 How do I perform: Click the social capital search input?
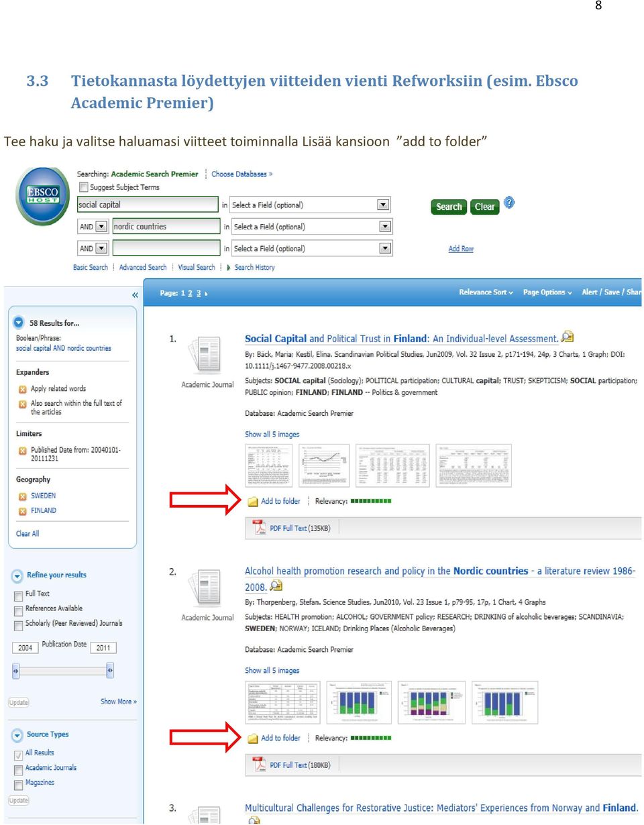tap(148, 205)
